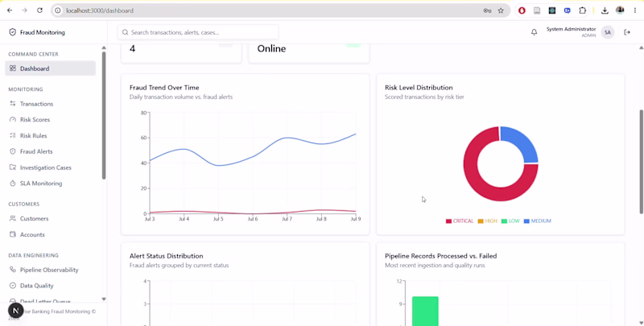Viewport: 644px width, 326px height.
Task: Click the Transactions arrows icon
Action: (x=13, y=104)
